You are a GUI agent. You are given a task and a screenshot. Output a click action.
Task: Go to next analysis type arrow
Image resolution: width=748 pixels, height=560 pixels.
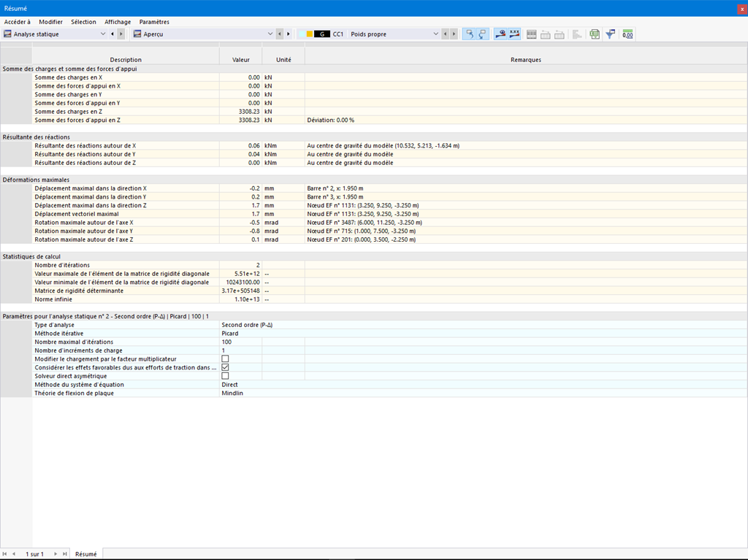(121, 34)
